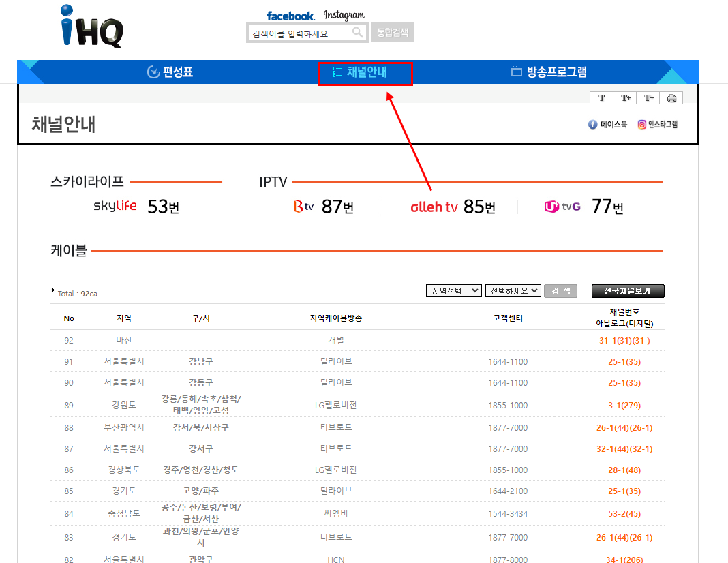Open the 편성표 menu
The height and width of the screenshot is (563, 728).
(x=170, y=72)
